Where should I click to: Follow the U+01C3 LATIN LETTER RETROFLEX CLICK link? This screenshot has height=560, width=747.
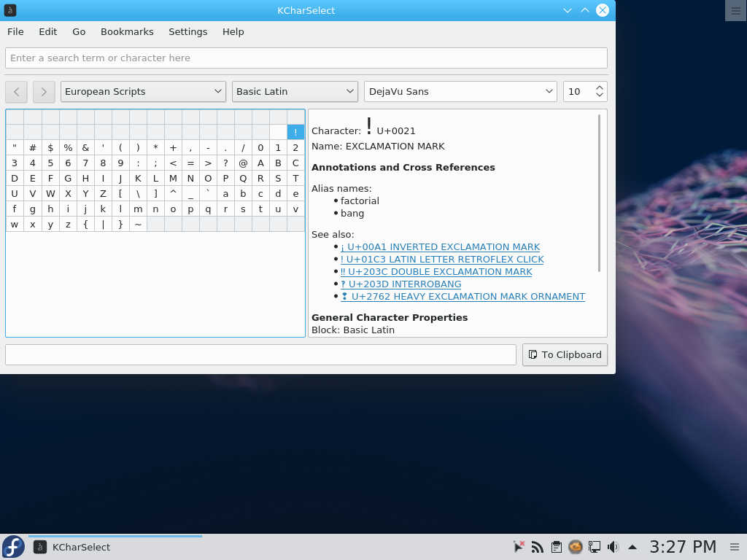click(x=442, y=260)
